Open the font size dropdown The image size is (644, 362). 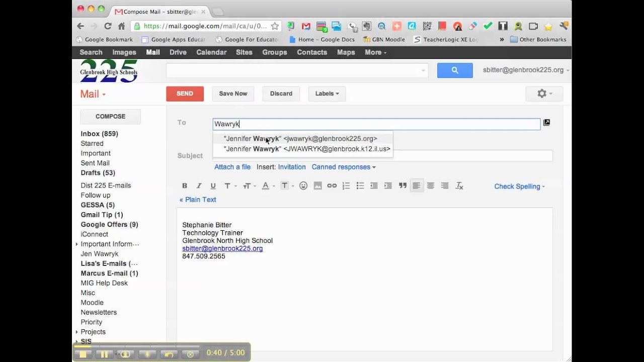[249, 186]
